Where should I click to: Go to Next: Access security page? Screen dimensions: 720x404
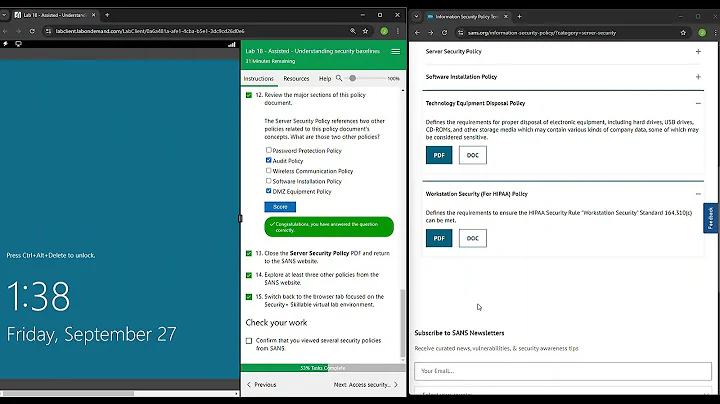coord(366,385)
